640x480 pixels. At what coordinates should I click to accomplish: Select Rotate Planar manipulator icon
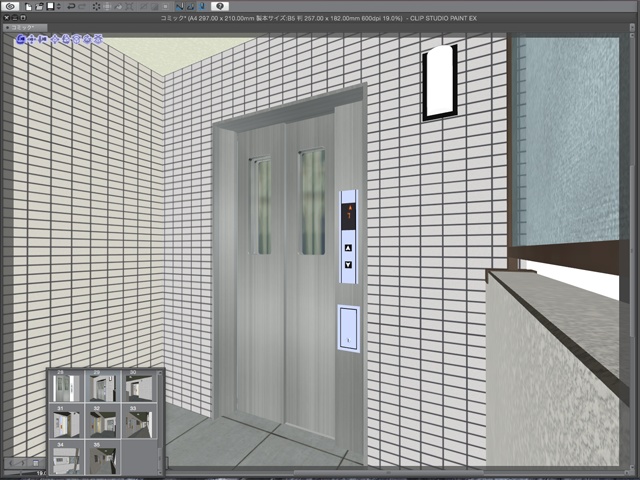(76, 39)
